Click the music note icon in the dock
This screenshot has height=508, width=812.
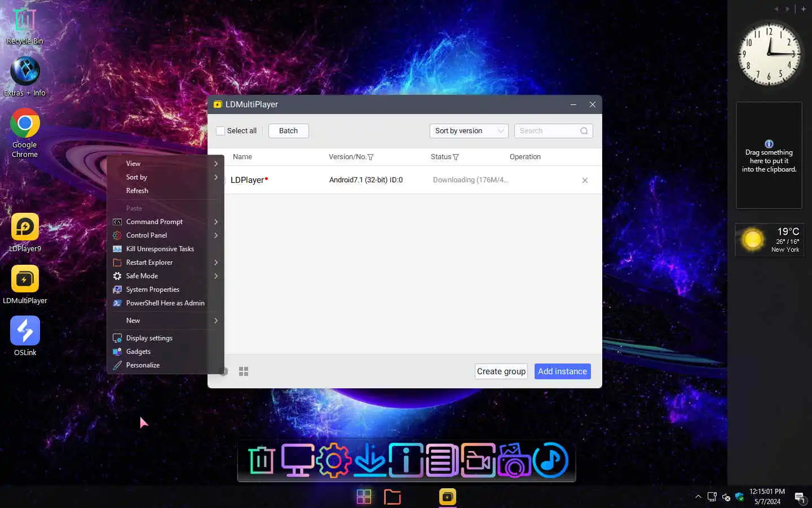pos(550,461)
